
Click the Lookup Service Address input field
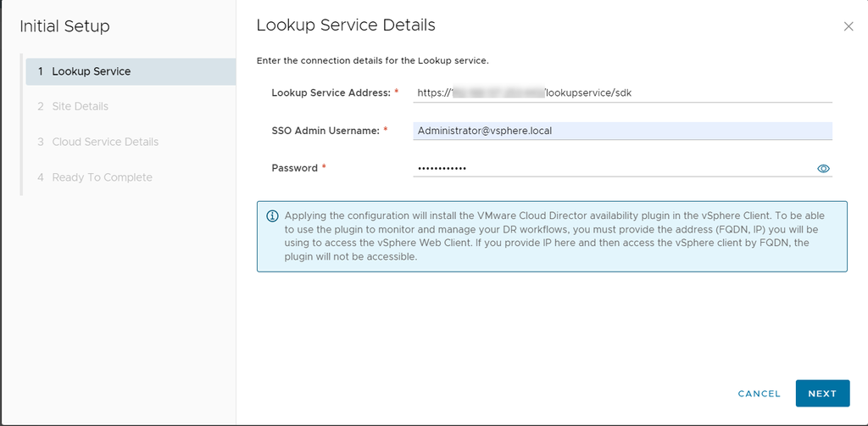tap(622, 92)
